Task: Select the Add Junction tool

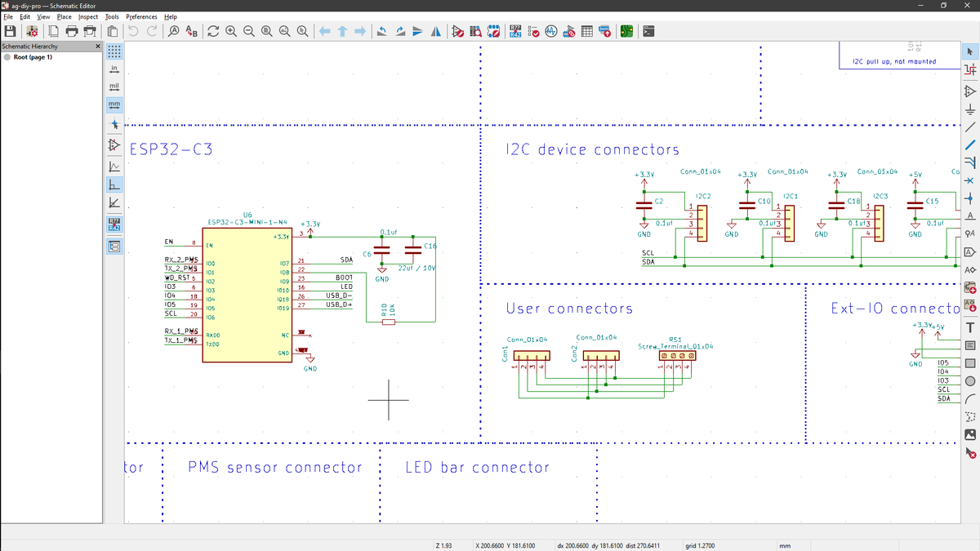Action: click(970, 198)
